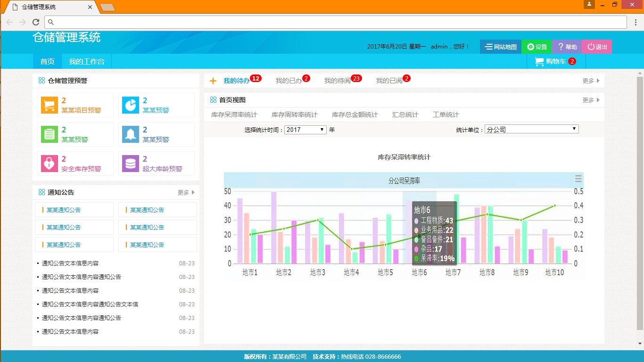
Task: Reload the page with the refresh icon
Action: (x=36, y=22)
